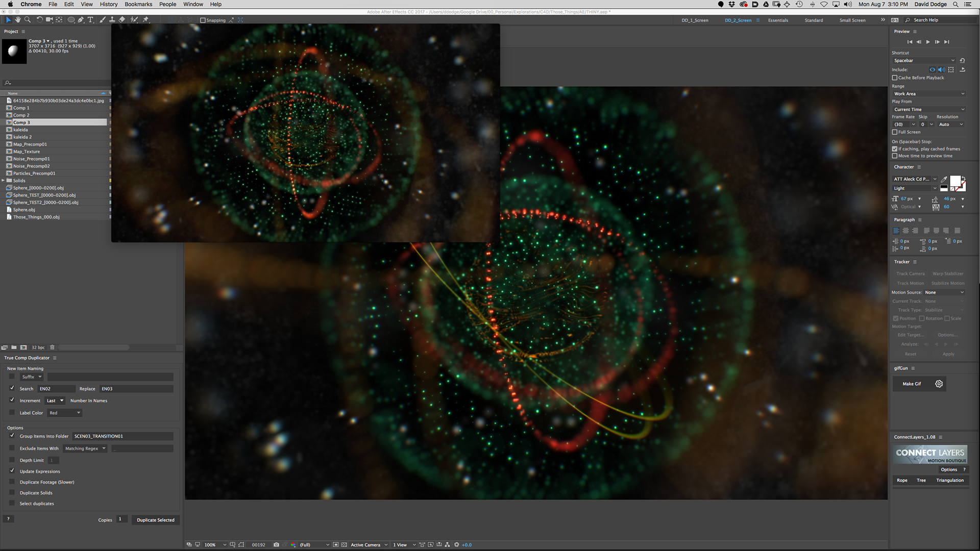
Task: Toggle Update Expressions checkbox
Action: pyautogui.click(x=12, y=471)
